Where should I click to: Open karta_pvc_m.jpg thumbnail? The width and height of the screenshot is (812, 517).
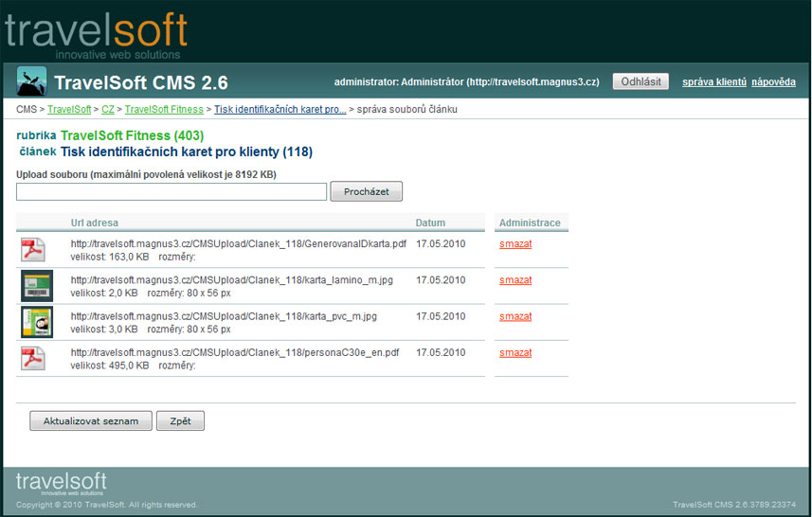(x=37, y=322)
